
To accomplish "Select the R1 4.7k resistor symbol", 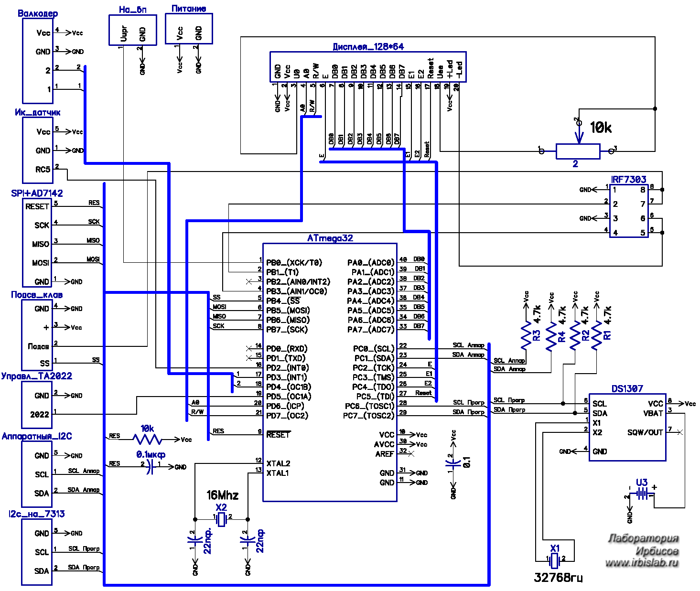I will [596, 335].
